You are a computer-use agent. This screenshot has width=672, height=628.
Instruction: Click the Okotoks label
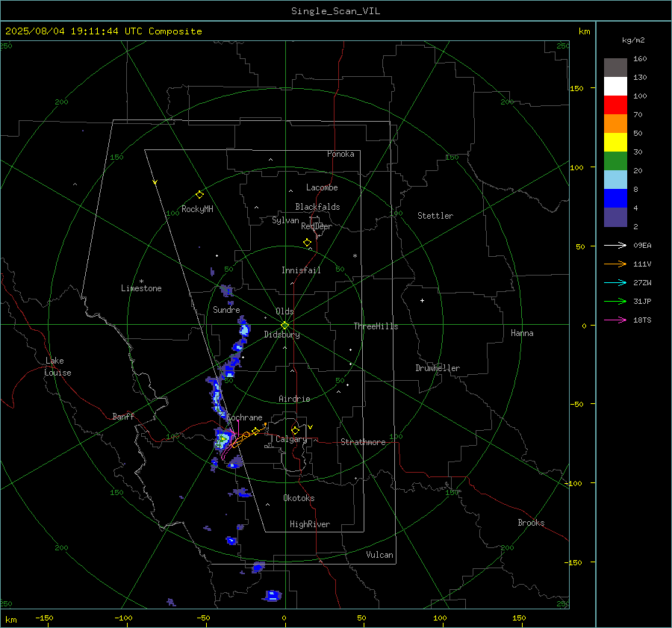[x=299, y=498]
